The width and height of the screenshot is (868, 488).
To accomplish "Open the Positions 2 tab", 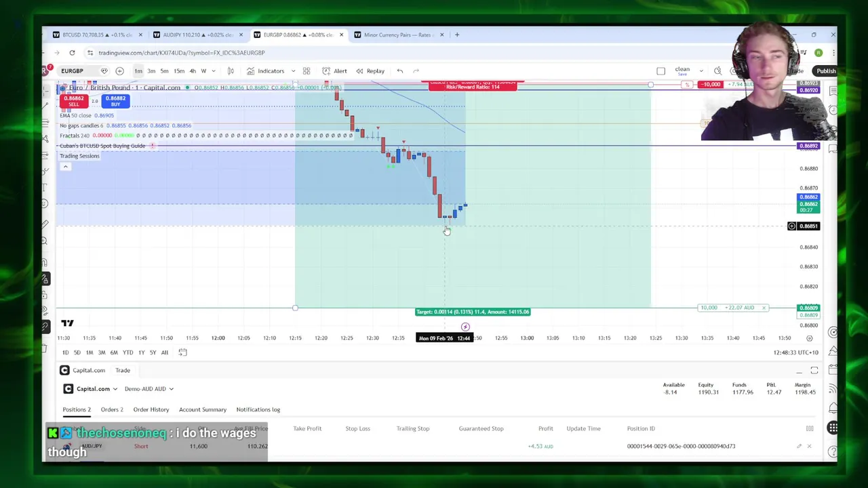I will tap(77, 409).
